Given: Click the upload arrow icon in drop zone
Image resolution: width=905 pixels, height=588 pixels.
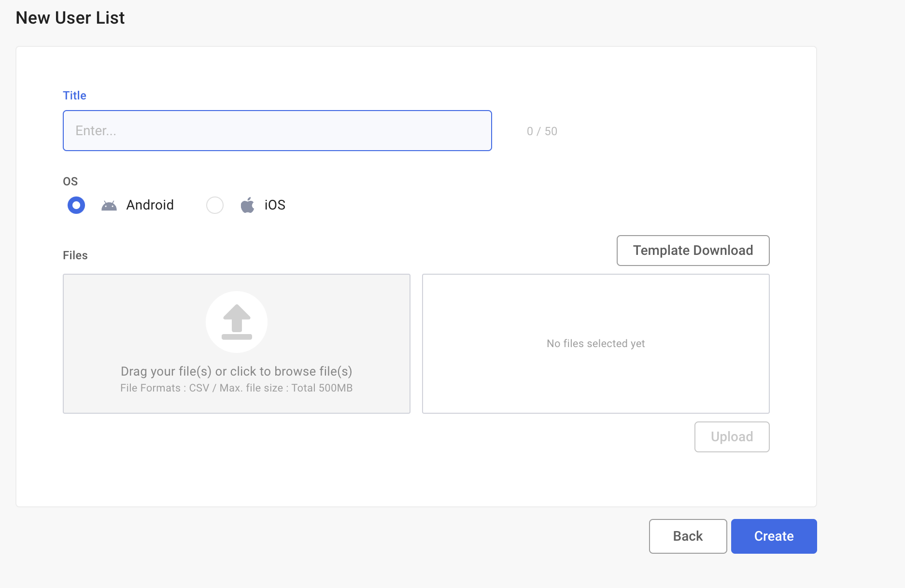Looking at the screenshot, I should (237, 322).
